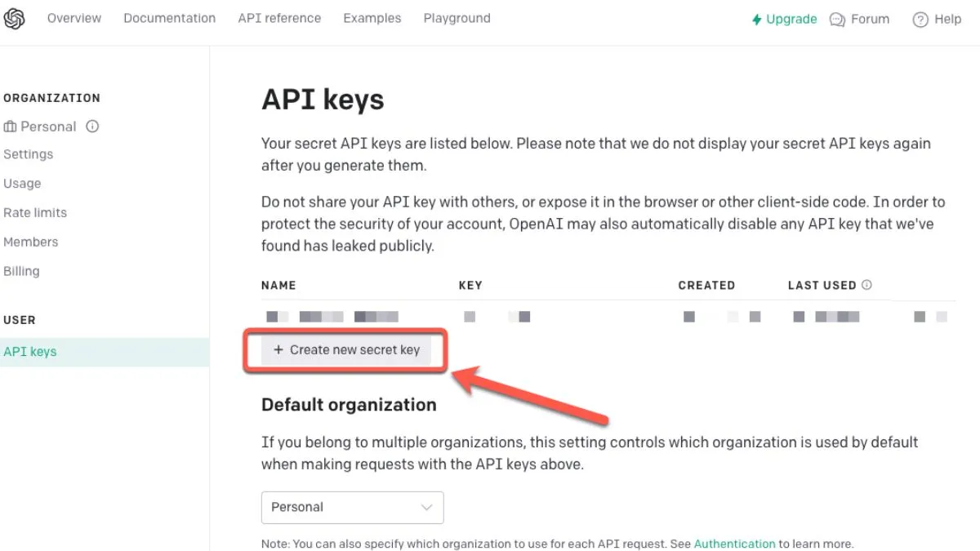Open the Playground

(x=457, y=18)
